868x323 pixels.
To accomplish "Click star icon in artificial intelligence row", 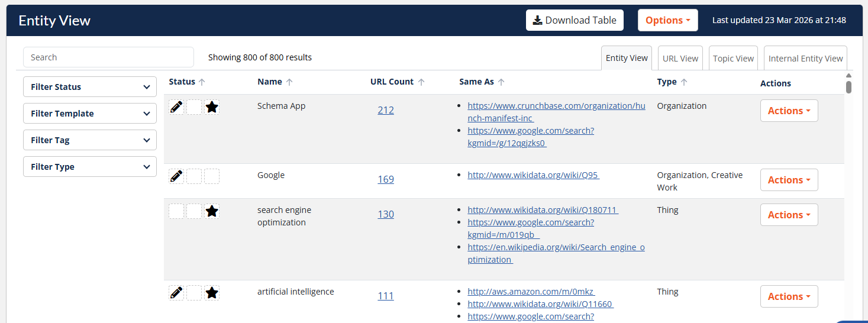I will pyautogui.click(x=212, y=293).
